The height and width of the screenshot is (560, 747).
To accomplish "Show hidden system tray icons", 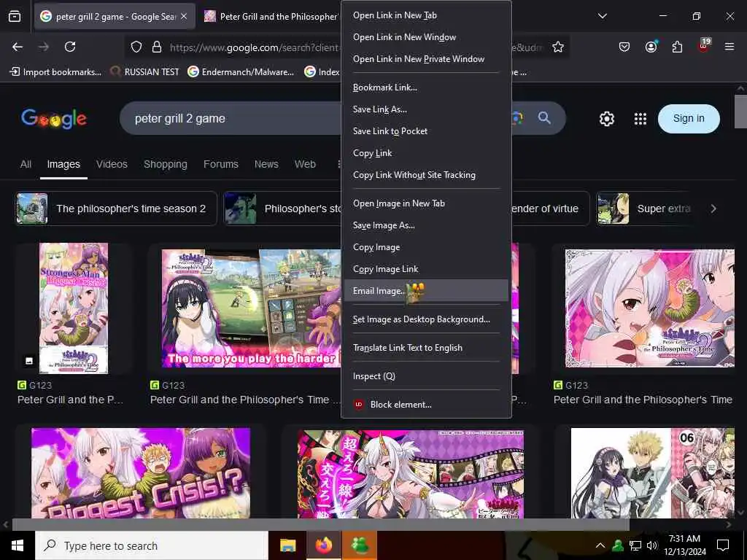I will tap(600, 545).
